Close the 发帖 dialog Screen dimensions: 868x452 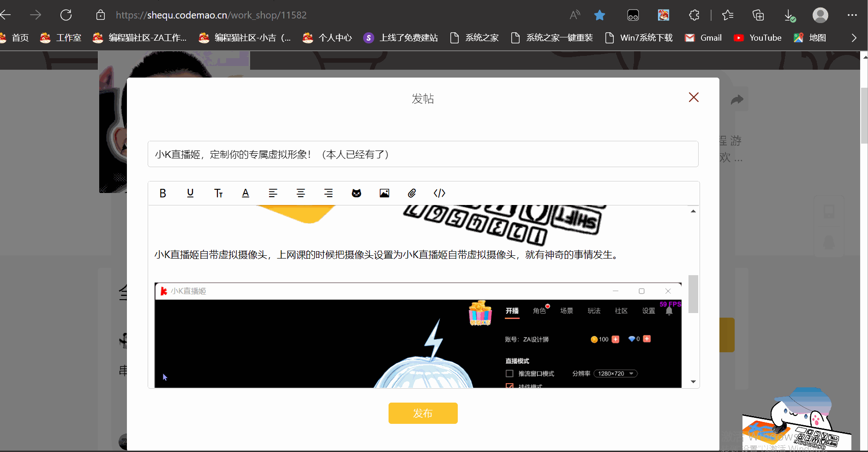click(694, 97)
